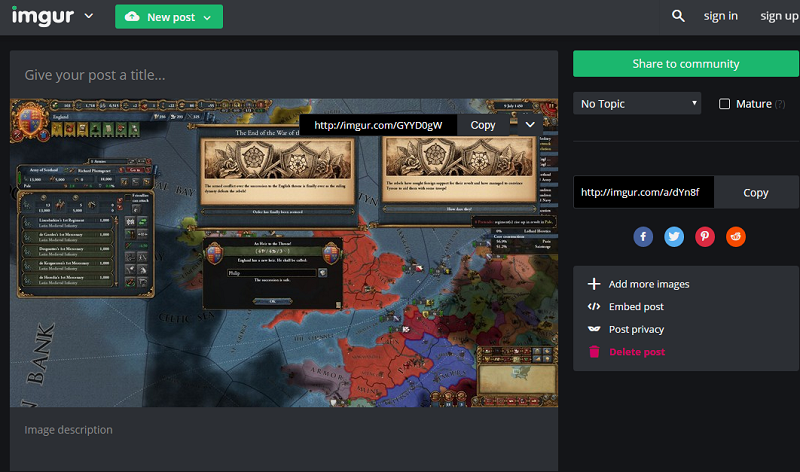The image size is (800, 472).
Task: Click the trash icon for Delete post
Action: pyautogui.click(x=594, y=352)
